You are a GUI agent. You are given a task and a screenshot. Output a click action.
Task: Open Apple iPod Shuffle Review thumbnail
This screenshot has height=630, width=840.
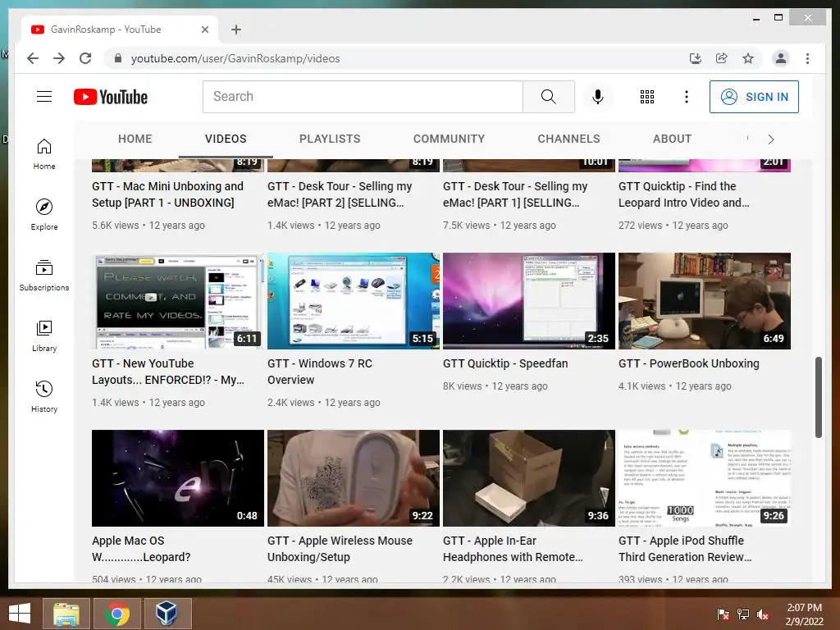tap(705, 478)
